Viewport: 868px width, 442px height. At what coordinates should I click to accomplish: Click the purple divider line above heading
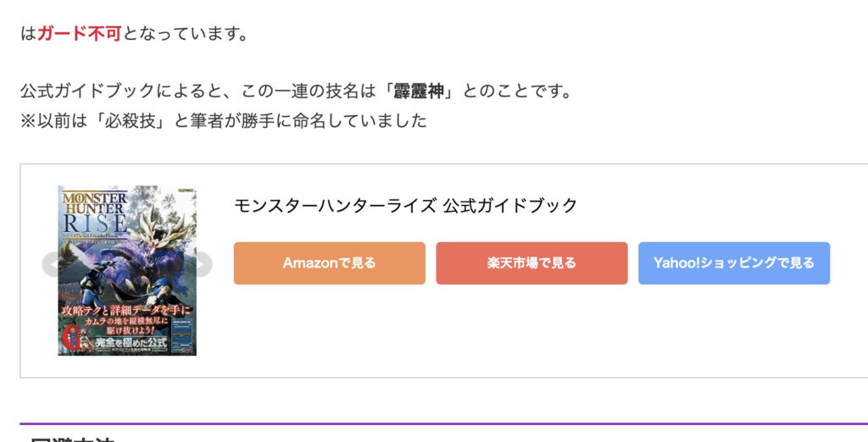pos(444,424)
